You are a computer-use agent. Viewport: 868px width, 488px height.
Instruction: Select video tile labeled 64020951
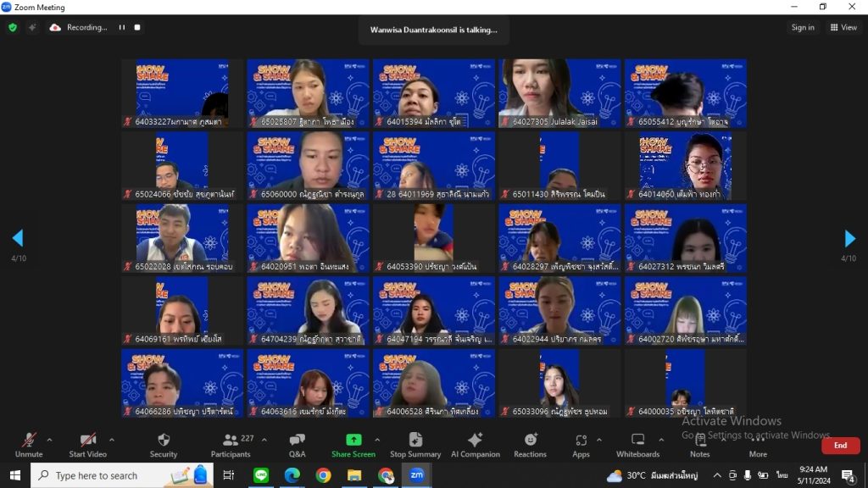click(308, 238)
